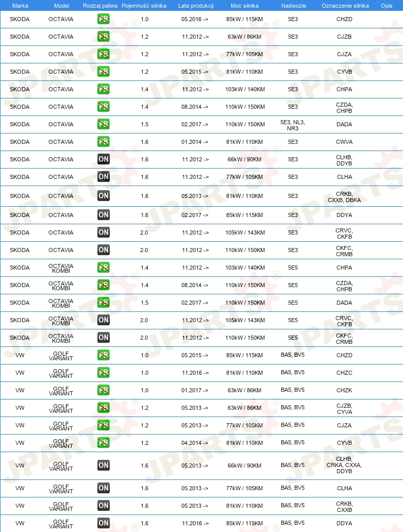Image resolution: width=403 pixels, height=532 pixels.
Task: Click the Rodzaj paliwa column header
Action: click(100, 6)
